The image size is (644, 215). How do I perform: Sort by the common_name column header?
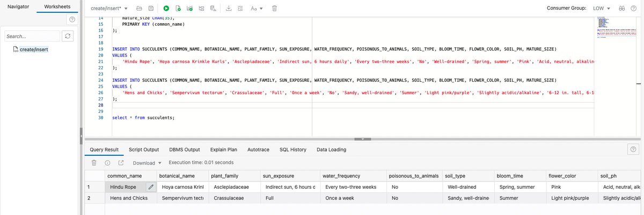(x=130, y=176)
